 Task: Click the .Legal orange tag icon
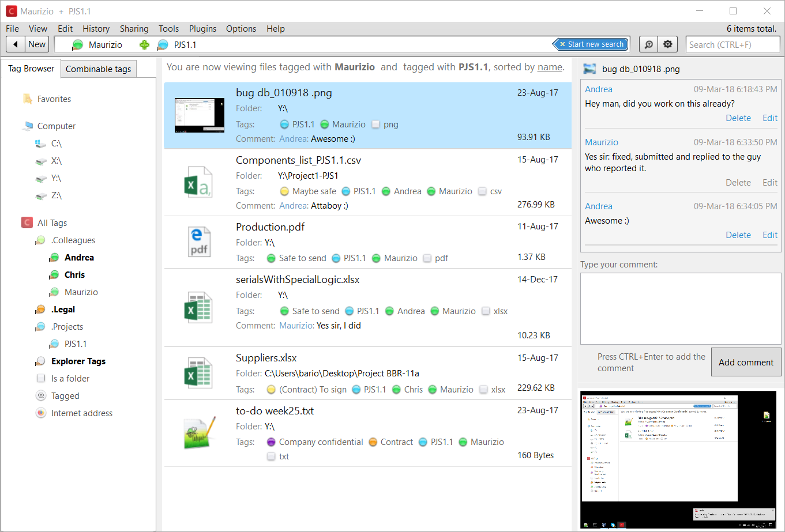[x=40, y=310]
